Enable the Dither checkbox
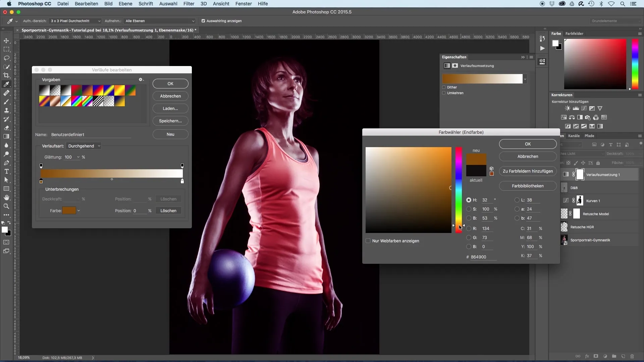The width and height of the screenshot is (644, 362). pos(444,87)
